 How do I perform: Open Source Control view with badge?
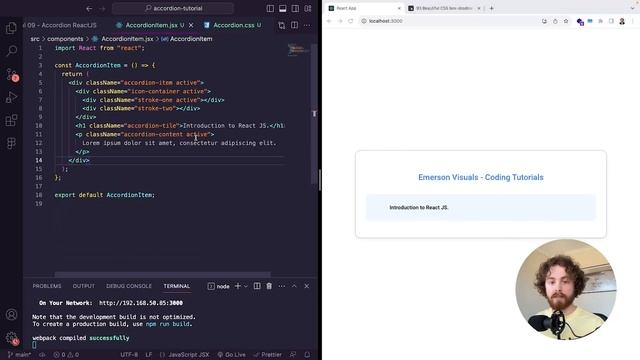tap(11, 74)
